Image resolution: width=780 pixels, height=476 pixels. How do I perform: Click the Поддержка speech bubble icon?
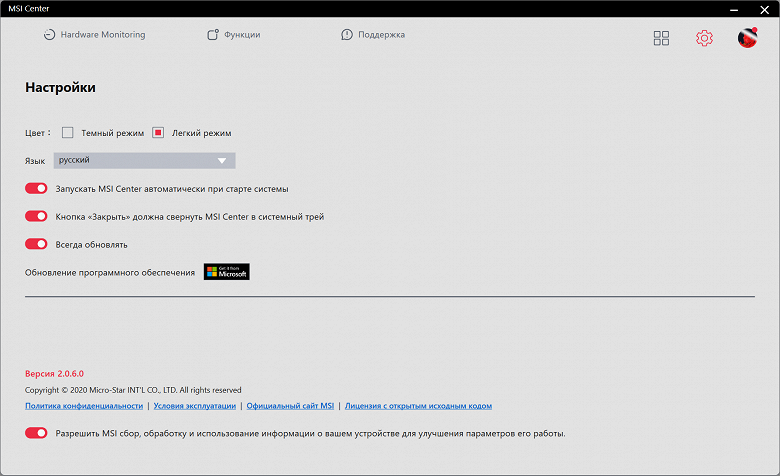[x=347, y=35]
